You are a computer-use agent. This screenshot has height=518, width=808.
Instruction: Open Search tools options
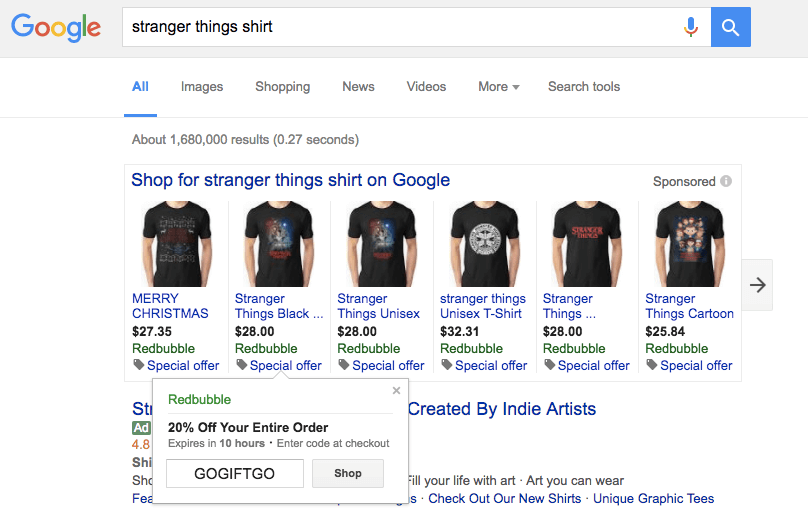click(x=584, y=87)
